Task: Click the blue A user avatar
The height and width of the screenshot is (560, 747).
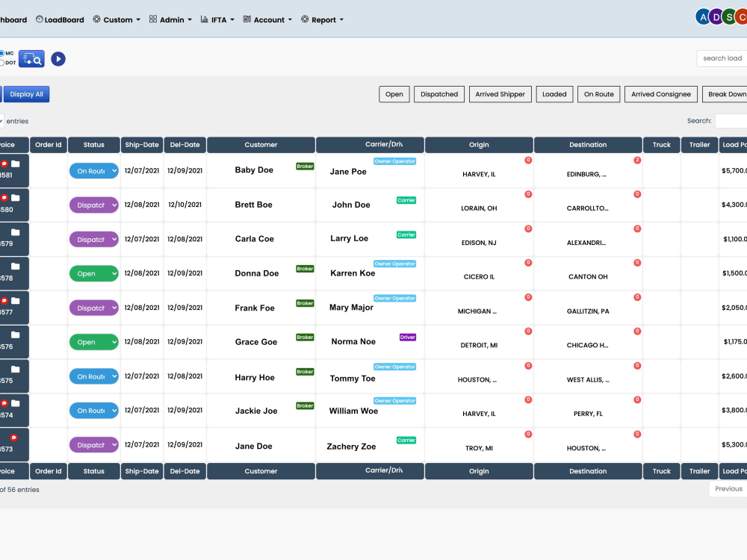Action: point(703,17)
